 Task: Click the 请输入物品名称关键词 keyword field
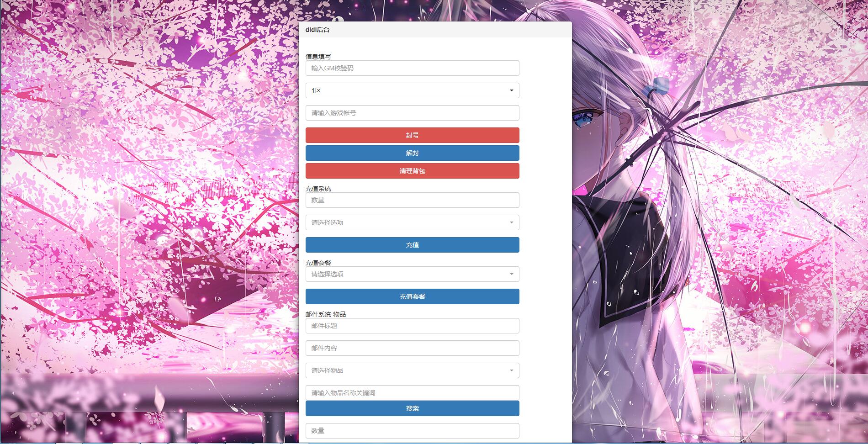tap(412, 393)
